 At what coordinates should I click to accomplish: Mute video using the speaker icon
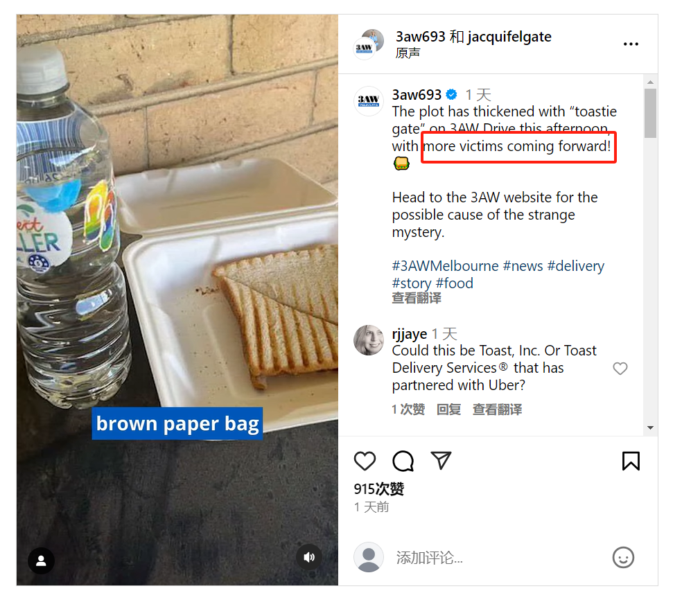click(309, 556)
